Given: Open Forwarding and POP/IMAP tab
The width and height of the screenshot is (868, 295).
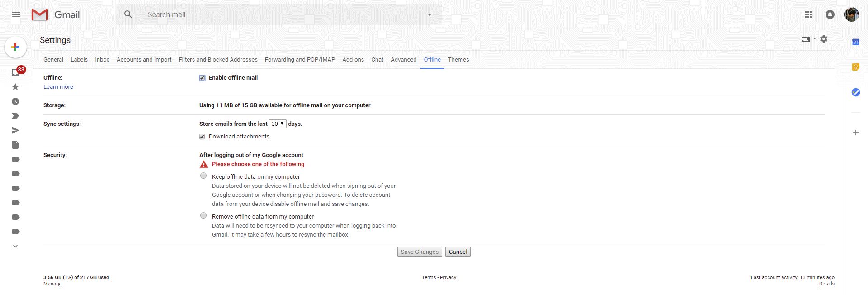Looking at the screenshot, I should pyautogui.click(x=300, y=59).
